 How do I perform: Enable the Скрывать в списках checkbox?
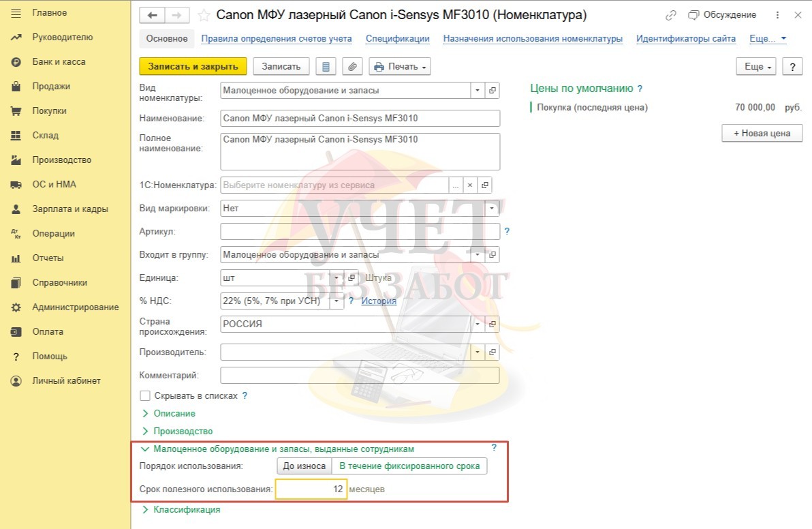144,395
